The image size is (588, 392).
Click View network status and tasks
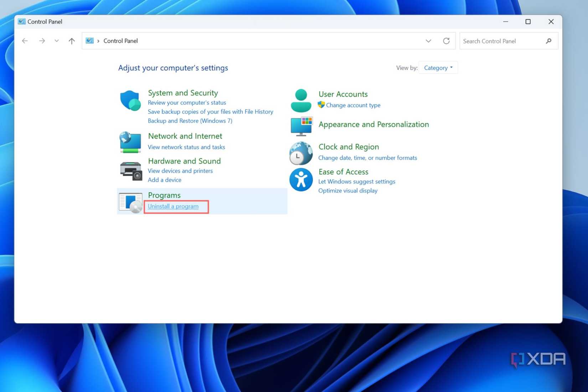pyautogui.click(x=186, y=147)
